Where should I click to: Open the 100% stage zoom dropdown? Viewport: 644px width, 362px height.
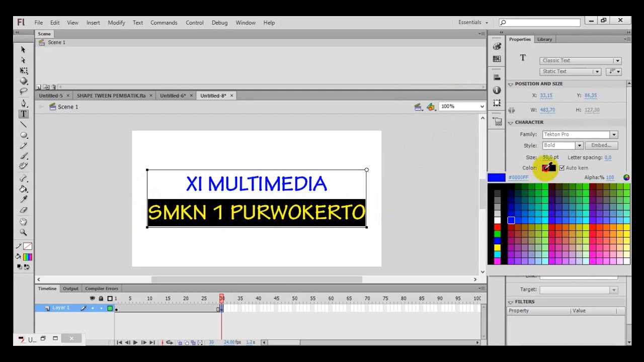tap(462, 107)
